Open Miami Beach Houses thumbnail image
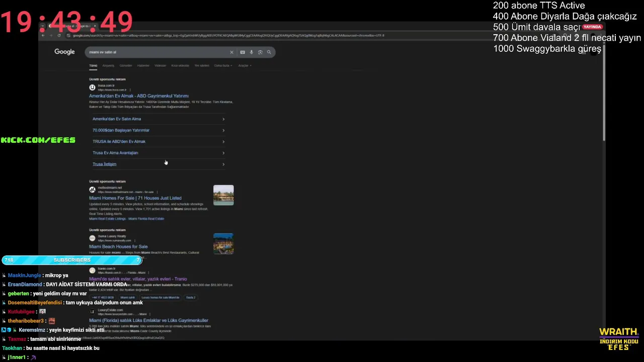The image size is (644, 362). (x=223, y=243)
